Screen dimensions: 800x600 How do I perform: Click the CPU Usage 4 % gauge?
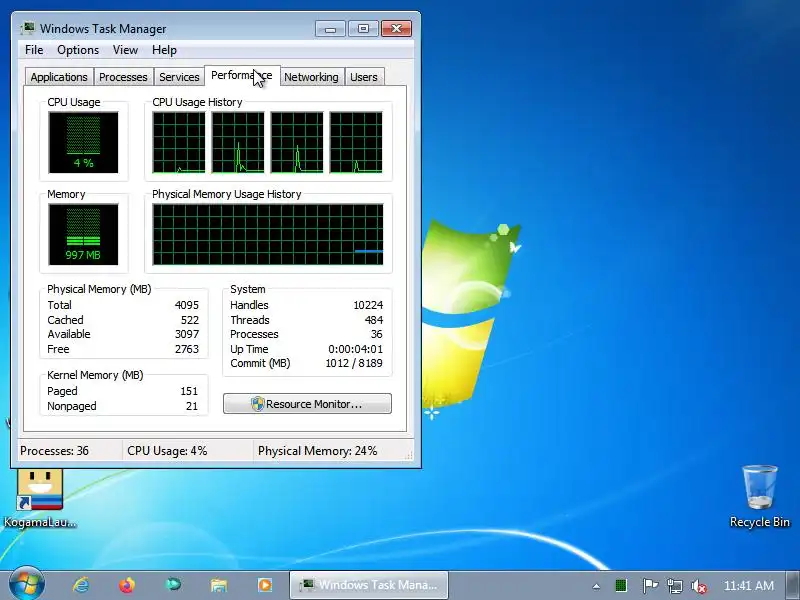(83, 142)
